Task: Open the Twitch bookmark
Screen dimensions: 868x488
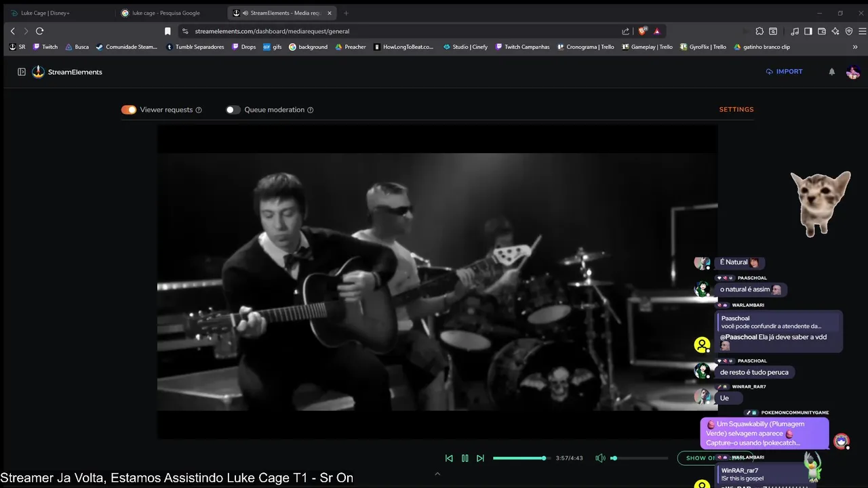Action: 45,47
